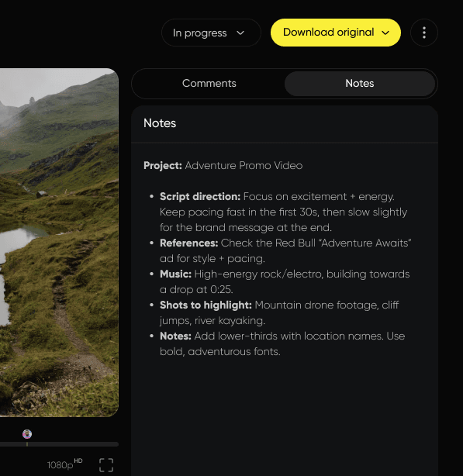Click the mountain landscape video preview

(x=59, y=242)
